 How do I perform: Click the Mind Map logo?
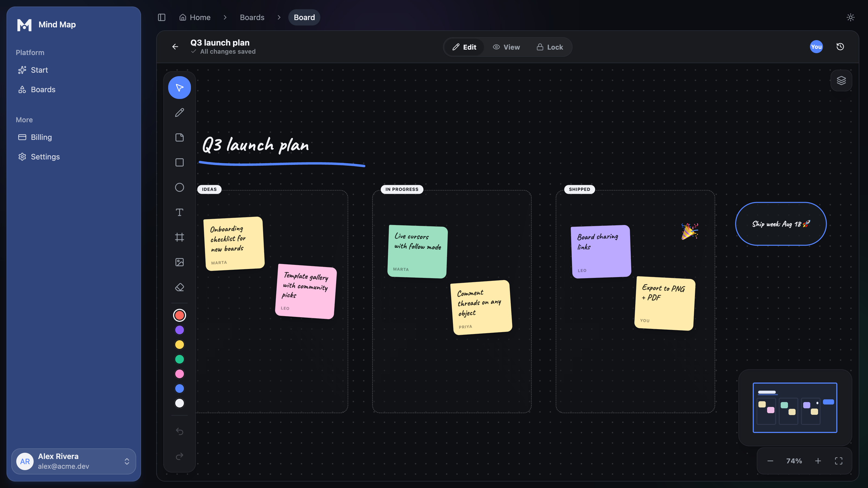click(x=24, y=25)
